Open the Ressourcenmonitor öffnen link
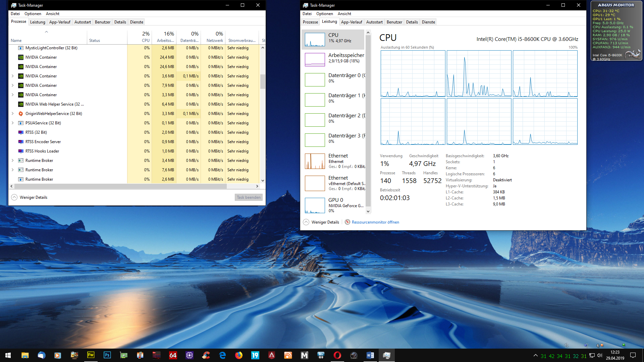The width and height of the screenshot is (644, 362). tap(375, 222)
